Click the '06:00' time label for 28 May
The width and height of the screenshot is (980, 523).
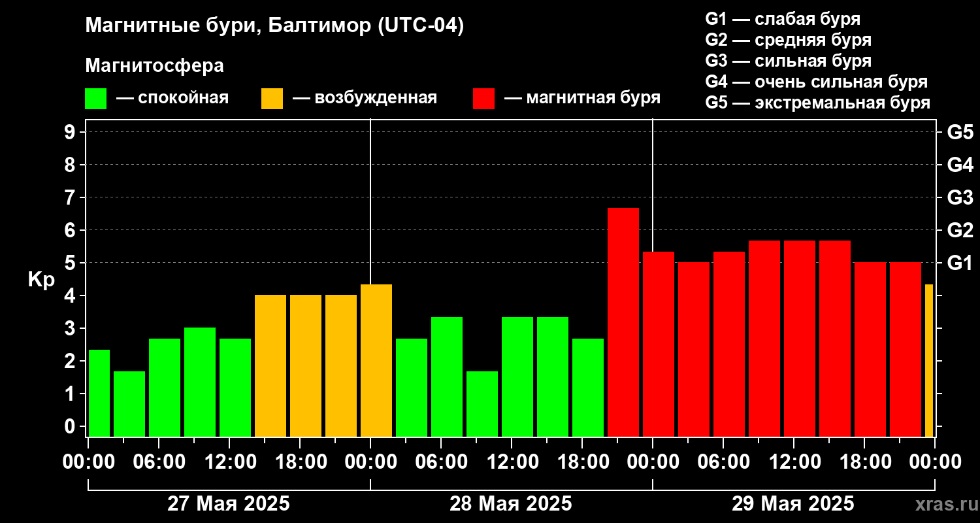coord(441,462)
